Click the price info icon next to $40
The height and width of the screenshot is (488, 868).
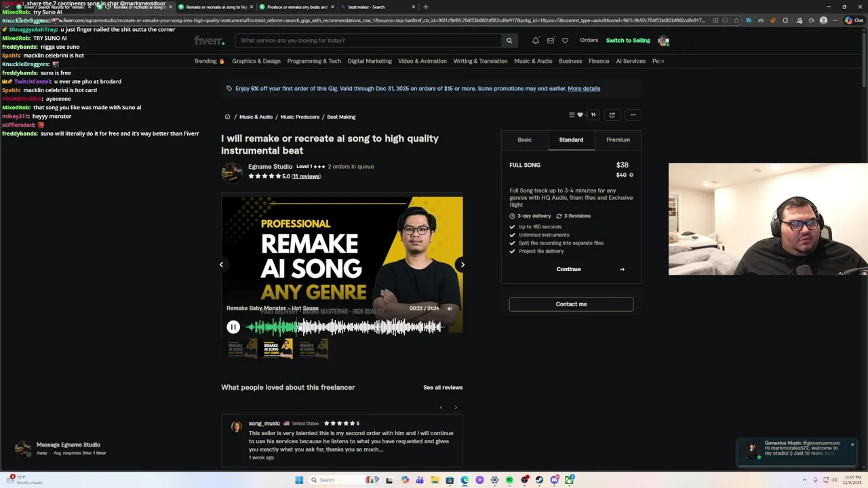[x=631, y=175]
